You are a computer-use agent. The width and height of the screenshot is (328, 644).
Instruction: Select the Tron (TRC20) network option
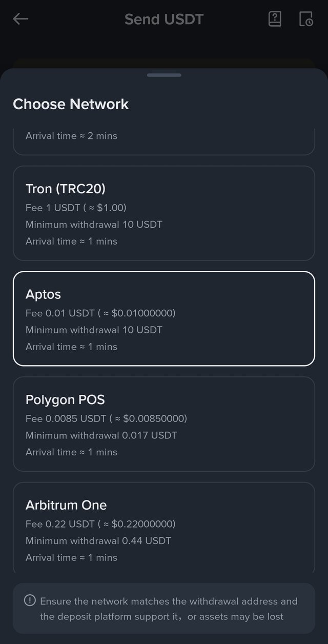coord(163,213)
